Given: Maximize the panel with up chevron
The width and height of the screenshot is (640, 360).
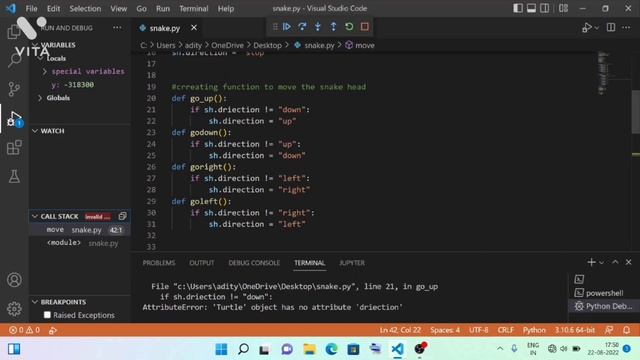Looking at the screenshot, I should click(615, 262).
